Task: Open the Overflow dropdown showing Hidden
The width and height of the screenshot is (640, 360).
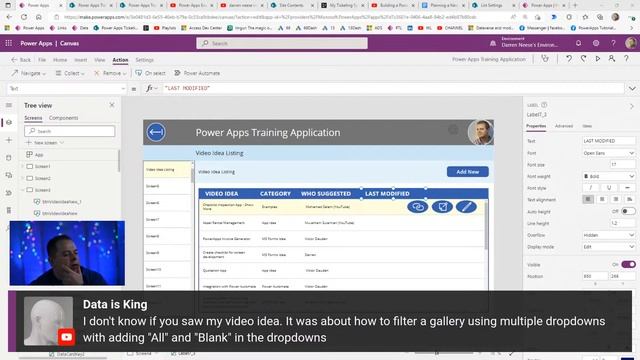Action: coord(609,235)
